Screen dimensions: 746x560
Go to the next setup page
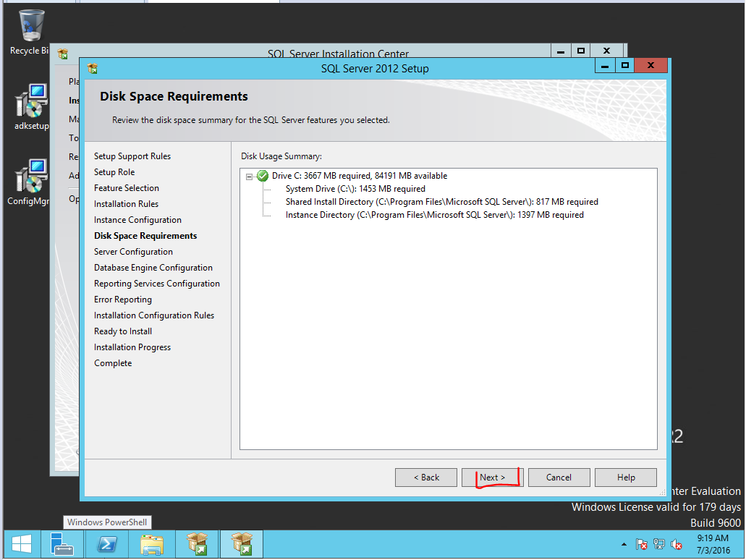pos(493,478)
